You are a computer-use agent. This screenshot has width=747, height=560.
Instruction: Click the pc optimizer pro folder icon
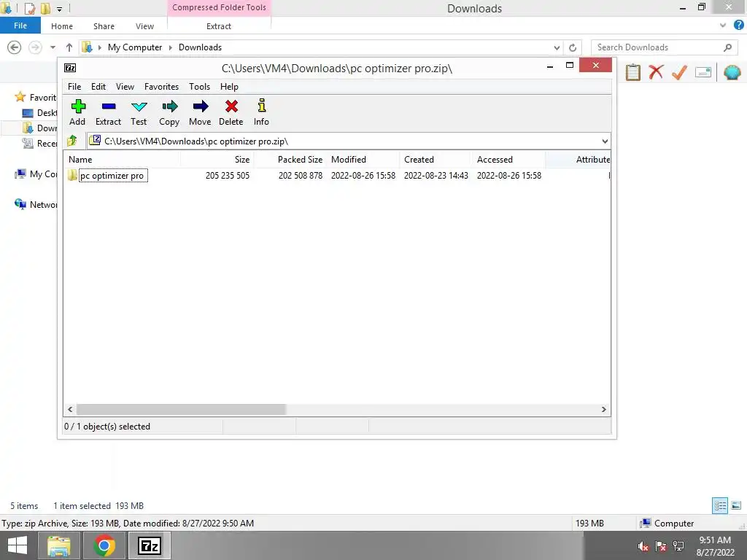coord(72,175)
